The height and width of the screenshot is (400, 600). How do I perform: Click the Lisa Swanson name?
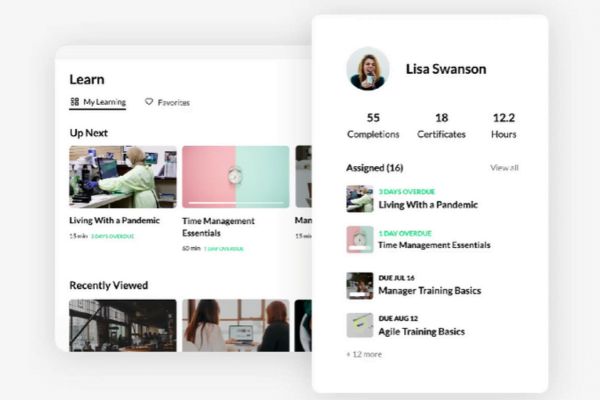[446, 69]
